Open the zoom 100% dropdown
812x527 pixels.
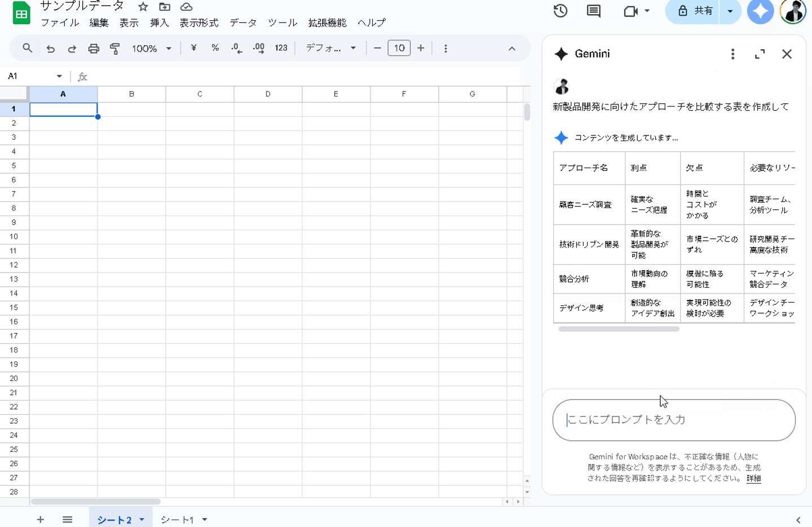click(x=151, y=49)
